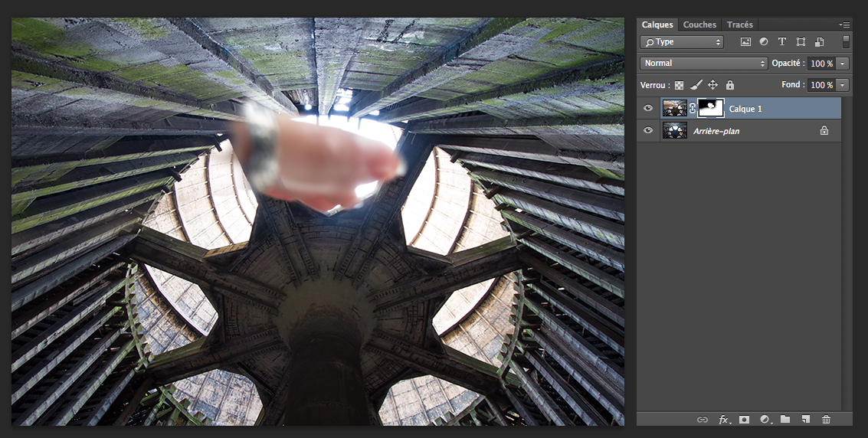Filter layers by adjustment layers icon
This screenshot has height=438, width=868.
764,42
